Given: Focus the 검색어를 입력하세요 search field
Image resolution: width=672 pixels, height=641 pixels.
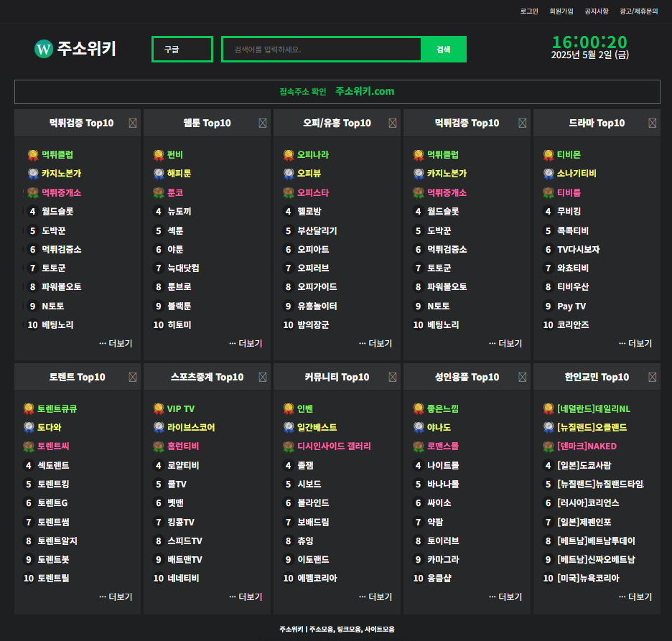Looking at the screenshot, I should [x=322, y=50].
